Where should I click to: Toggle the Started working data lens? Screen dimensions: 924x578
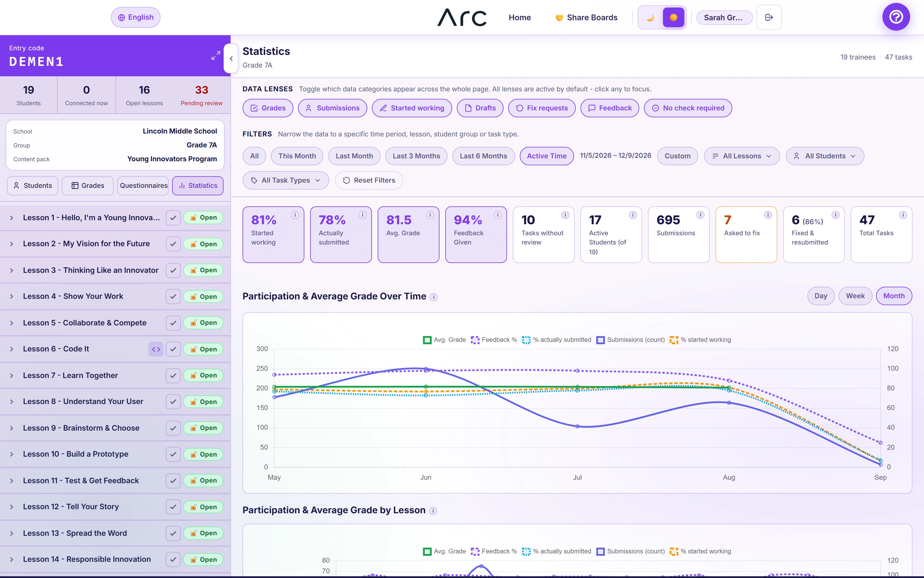click(412, 108)
